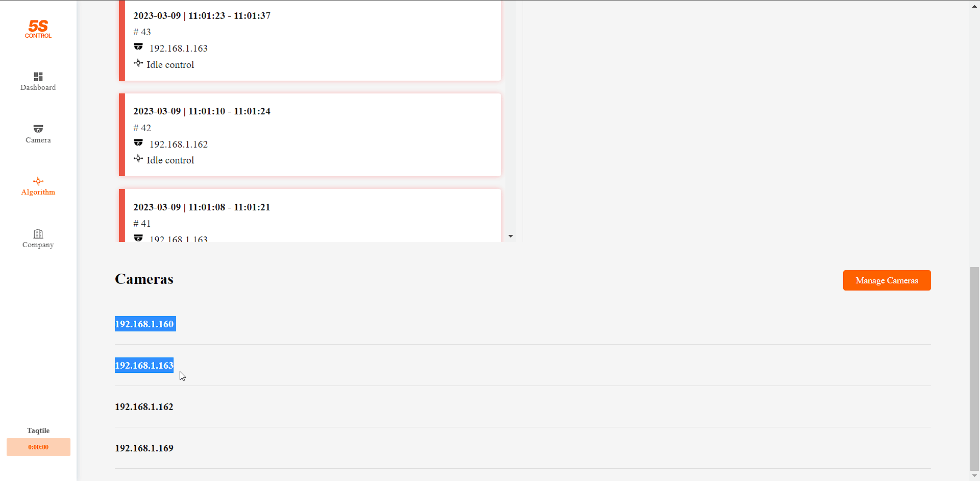Select the Algorithm sidebar icon
Image resolution: width=980 pixels, height=481 pixels.
tap(38, 181)
